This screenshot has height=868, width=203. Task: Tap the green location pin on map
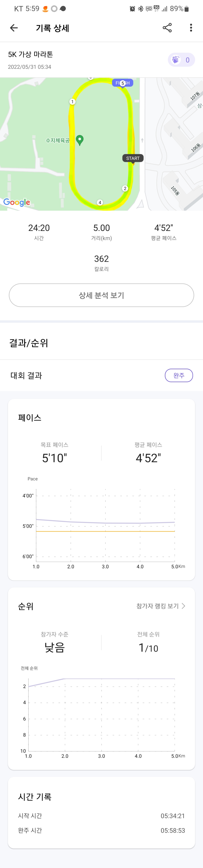[80, 140]
